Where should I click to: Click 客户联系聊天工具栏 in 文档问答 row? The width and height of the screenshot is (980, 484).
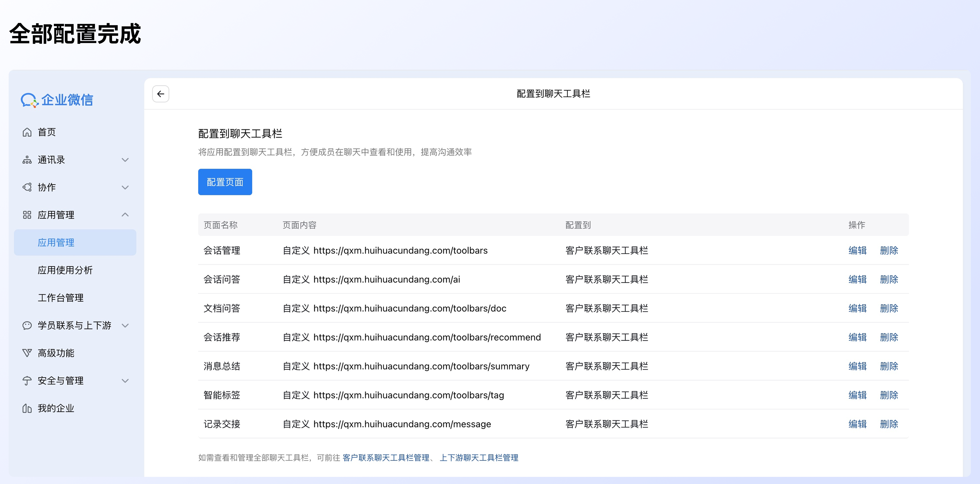point(607,308)
